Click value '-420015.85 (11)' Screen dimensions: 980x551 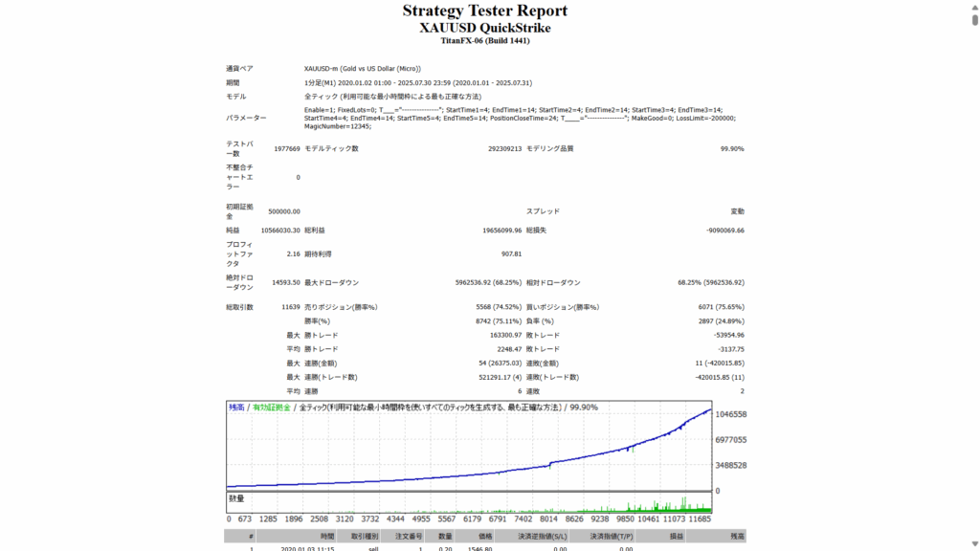pyautogui.click(x=720, y=377)
